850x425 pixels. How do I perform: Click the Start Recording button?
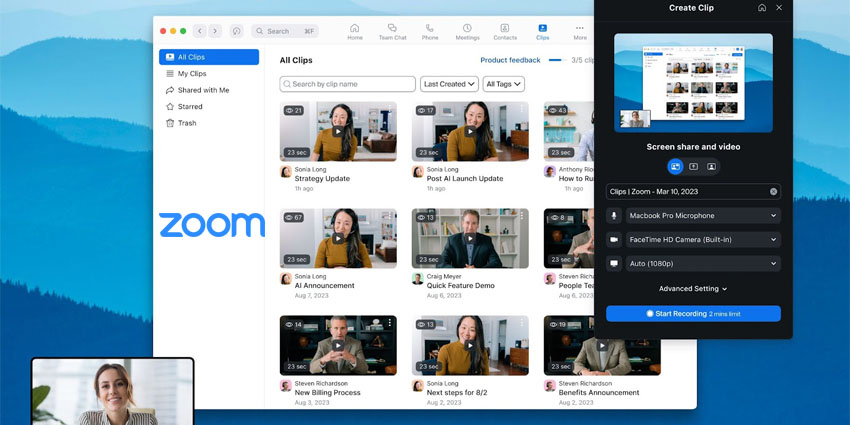692,314
